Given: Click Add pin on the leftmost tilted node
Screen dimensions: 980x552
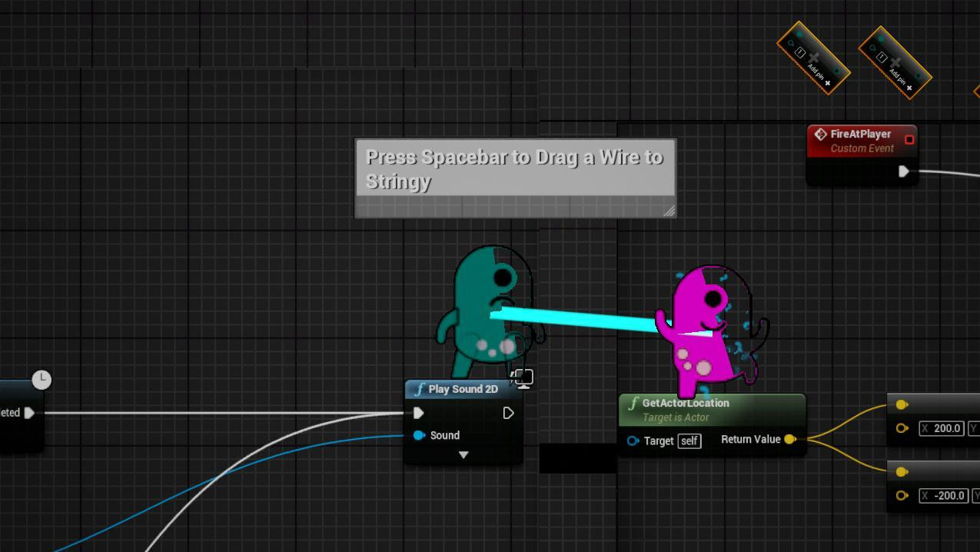Looking at the screenshot, I should 821,75.
